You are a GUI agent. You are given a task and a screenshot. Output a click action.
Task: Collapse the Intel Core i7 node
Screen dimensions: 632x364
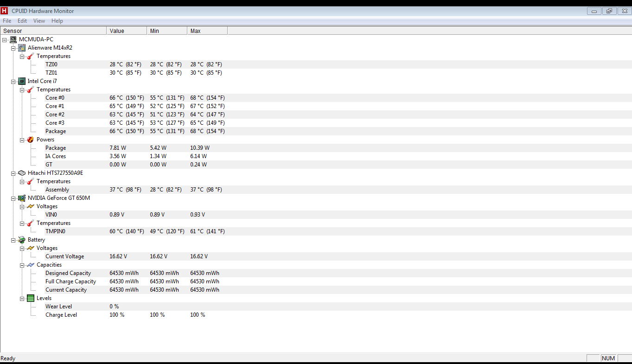click(13, 82)
